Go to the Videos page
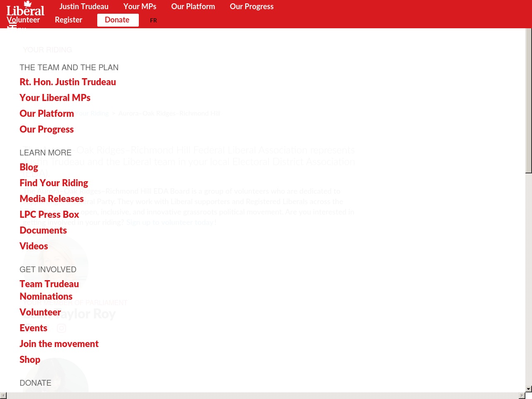Image resolution: width=532 pixels, height=399 pixels. tap(34, 246)
